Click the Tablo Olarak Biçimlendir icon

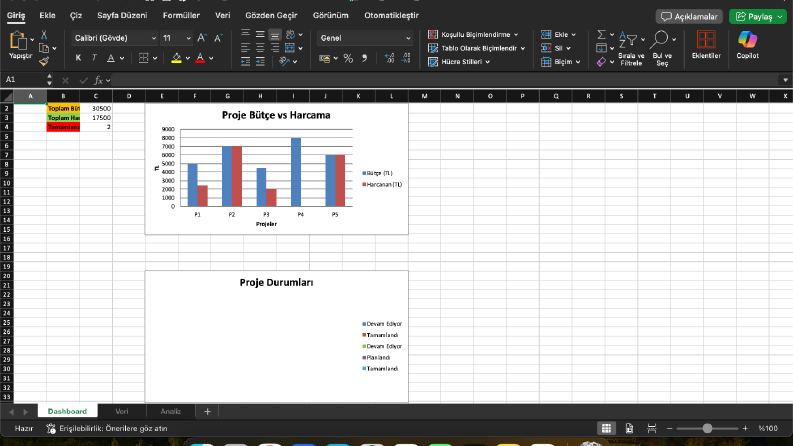[x=433, y=48]
